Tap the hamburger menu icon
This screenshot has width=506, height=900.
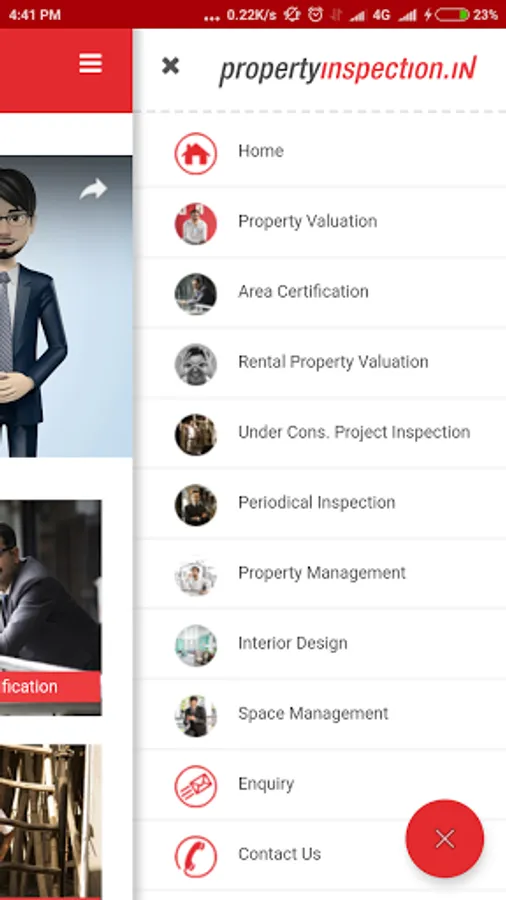91,63
